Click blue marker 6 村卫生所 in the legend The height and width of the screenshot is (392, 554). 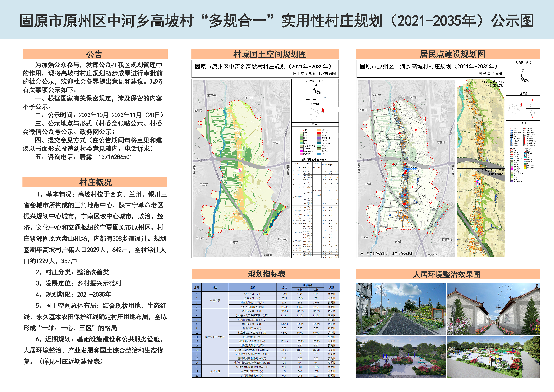point(512,141)
